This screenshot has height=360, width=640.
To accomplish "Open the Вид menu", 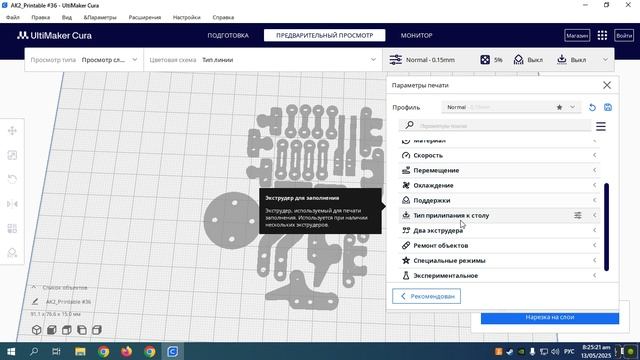I will [67, 18].
